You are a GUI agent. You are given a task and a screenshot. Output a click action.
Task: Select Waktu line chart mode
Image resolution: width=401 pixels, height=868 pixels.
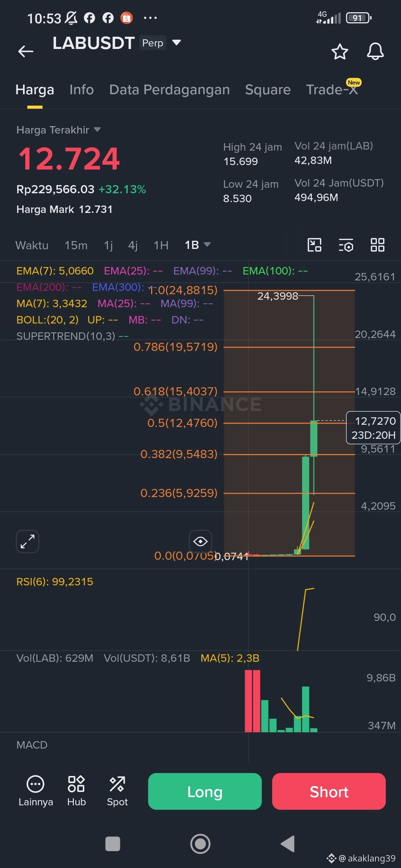32,245
